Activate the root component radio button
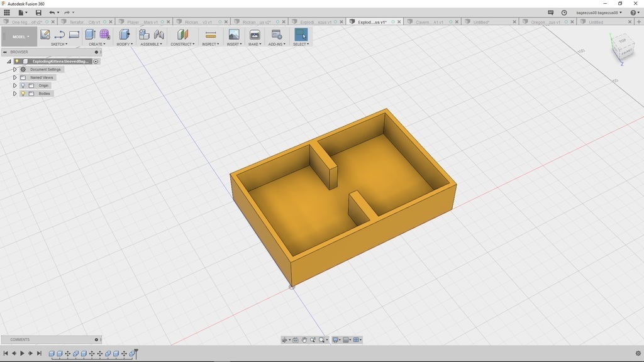The image size is (644, 362). coord(96,62)
